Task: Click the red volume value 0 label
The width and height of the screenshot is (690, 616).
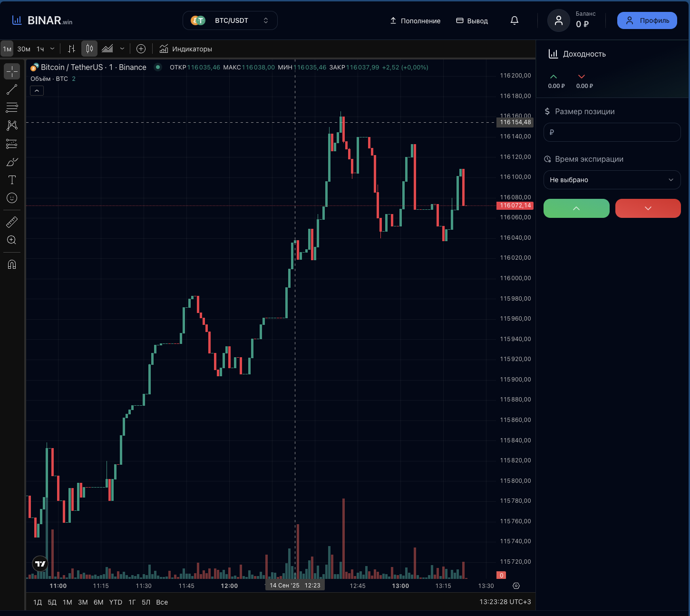Action: pyautogui.click(x=501, y=575)
